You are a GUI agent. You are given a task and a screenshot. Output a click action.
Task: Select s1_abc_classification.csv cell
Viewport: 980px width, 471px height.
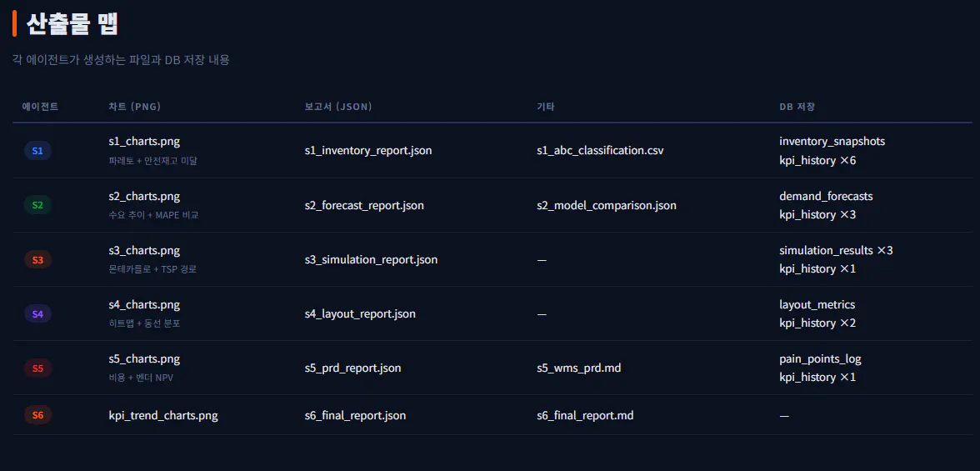pos(600,151)
